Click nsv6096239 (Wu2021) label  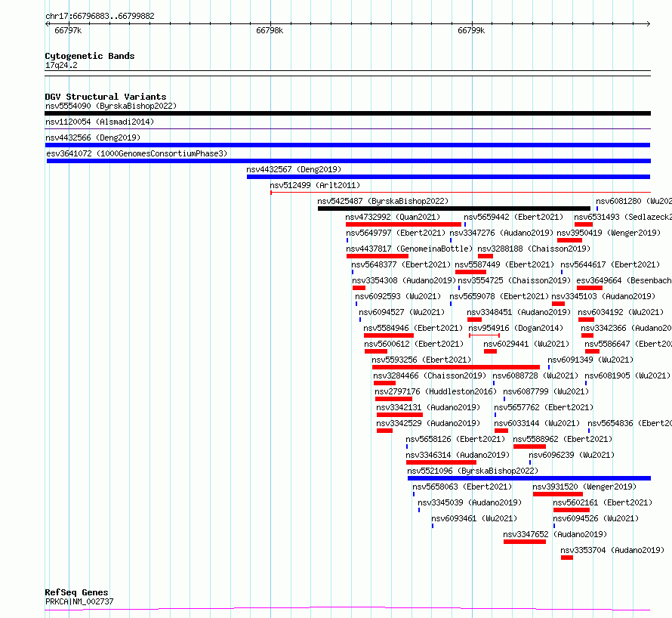tap(572, 455)
